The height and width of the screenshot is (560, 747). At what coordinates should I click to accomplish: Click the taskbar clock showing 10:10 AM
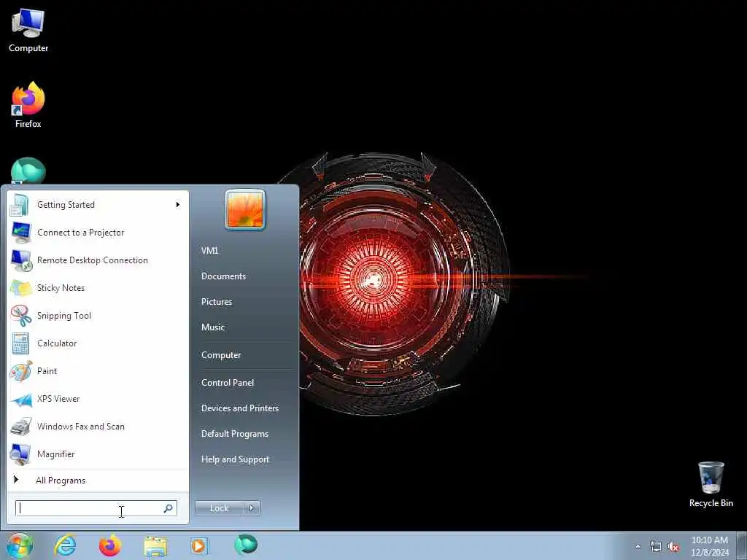709,546
